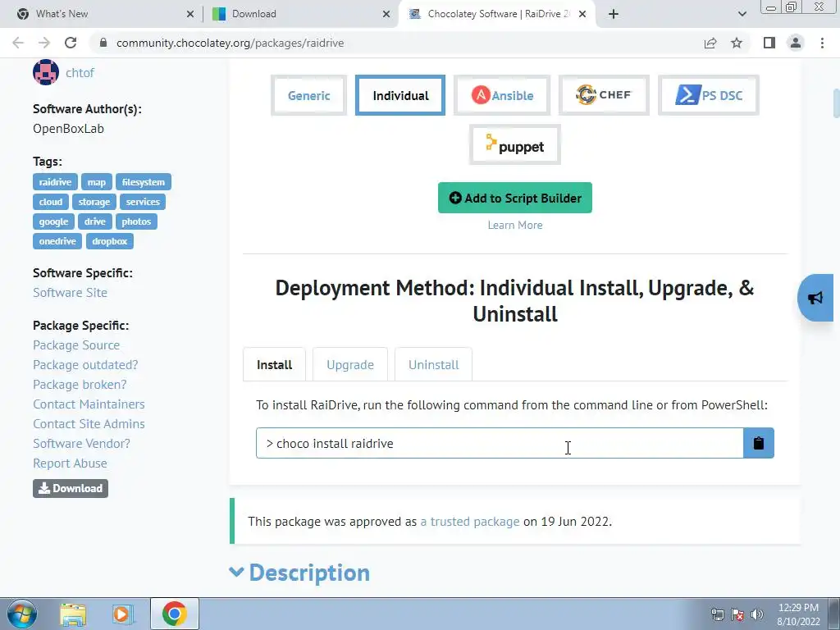This screenshot has width=840, height=630.
Task: Choose the Puppet deployment method
Action: point(515,144)
